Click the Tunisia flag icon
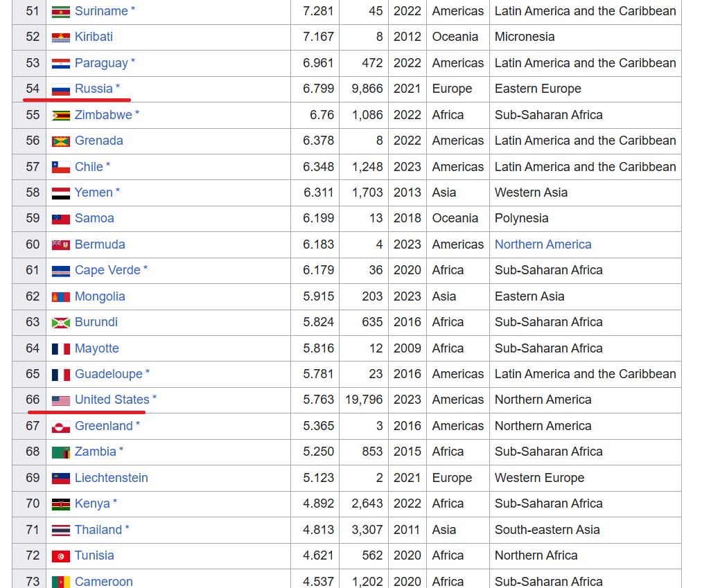This screenshot has width=702, height=588. tap(60, 556)
